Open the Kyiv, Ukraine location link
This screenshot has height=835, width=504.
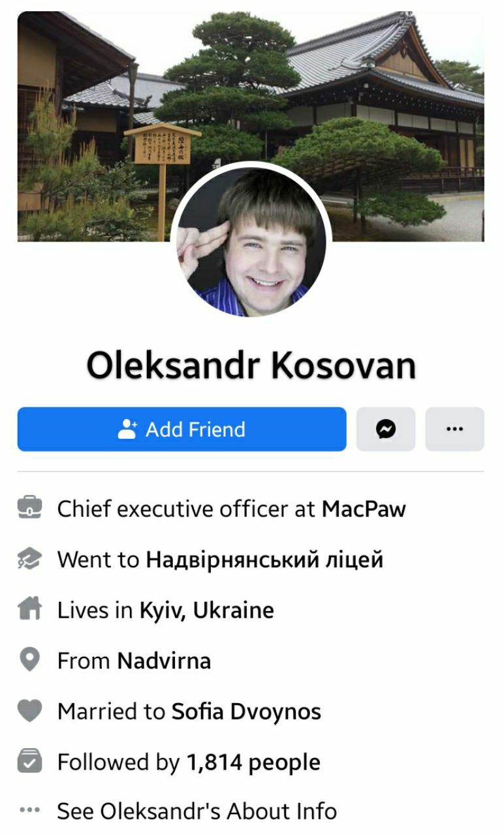click(207, 610)
